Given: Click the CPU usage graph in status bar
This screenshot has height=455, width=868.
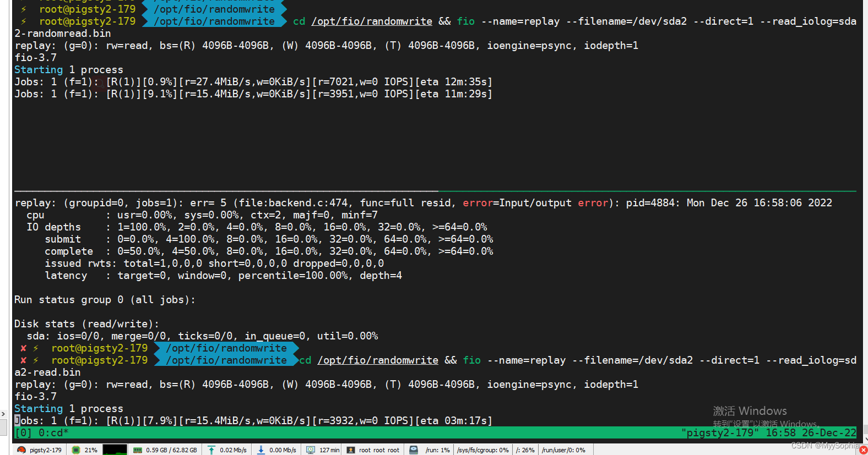Looking at the screenshot, I should coord(115,450).
